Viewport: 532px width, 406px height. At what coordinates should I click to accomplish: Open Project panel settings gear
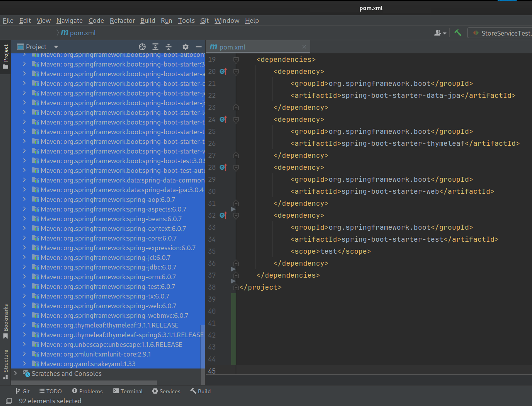(186, 47)
